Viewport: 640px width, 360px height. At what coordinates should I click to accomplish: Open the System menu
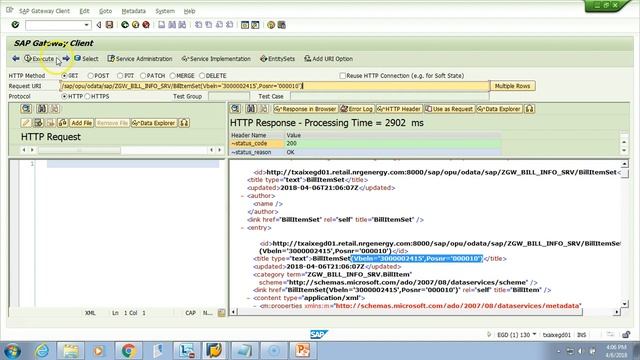point(165,11)
